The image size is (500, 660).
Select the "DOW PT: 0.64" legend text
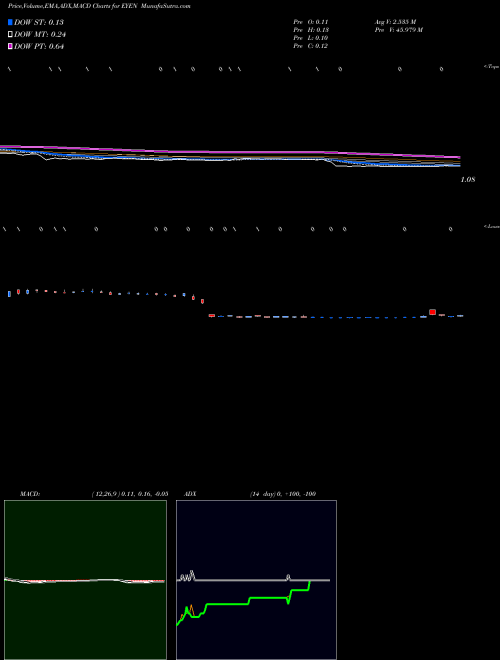point(39,46)
